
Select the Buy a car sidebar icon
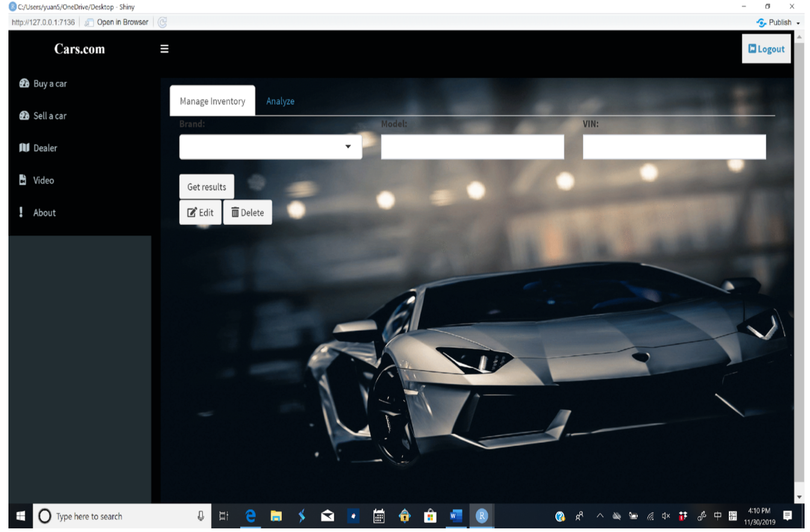click(23, 84)
